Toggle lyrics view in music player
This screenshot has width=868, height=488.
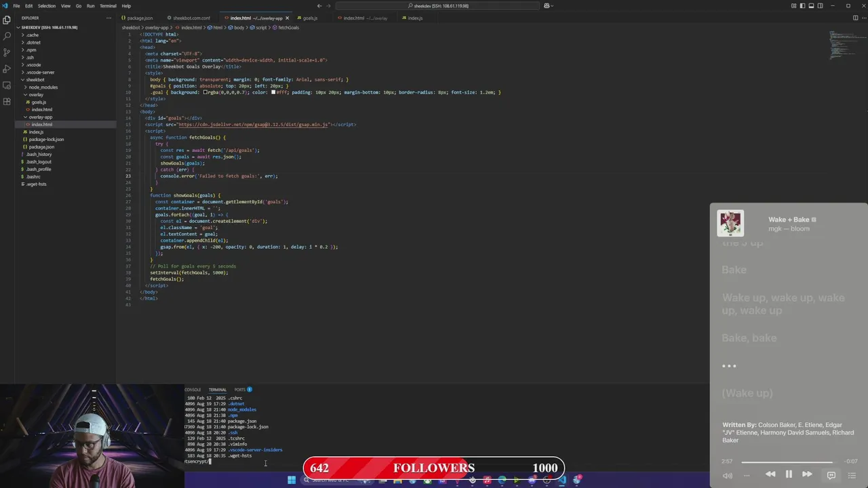(x=831, y=475)
